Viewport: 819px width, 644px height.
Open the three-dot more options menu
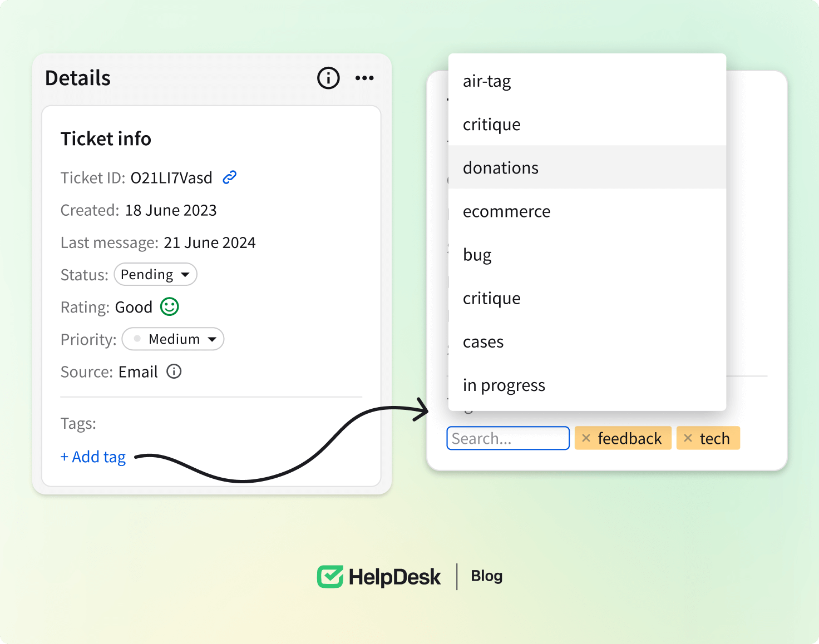(364, 78)
